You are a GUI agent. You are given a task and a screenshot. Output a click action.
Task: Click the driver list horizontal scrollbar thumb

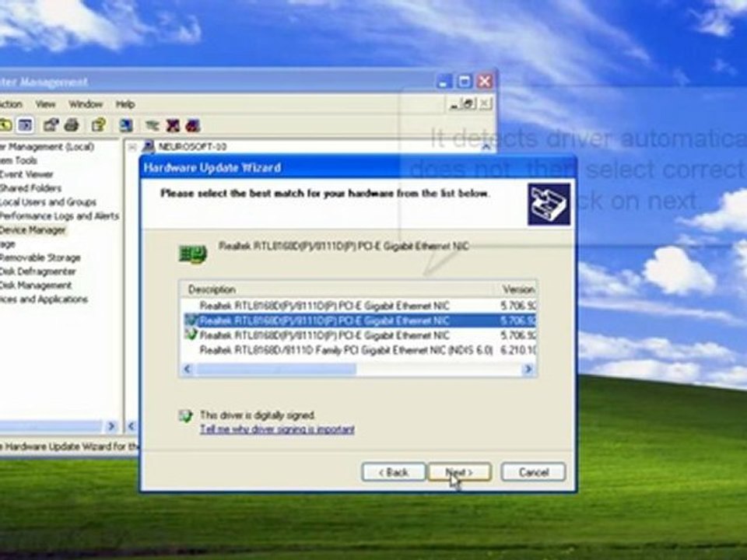pyautogui.click(x=275, y=369)
